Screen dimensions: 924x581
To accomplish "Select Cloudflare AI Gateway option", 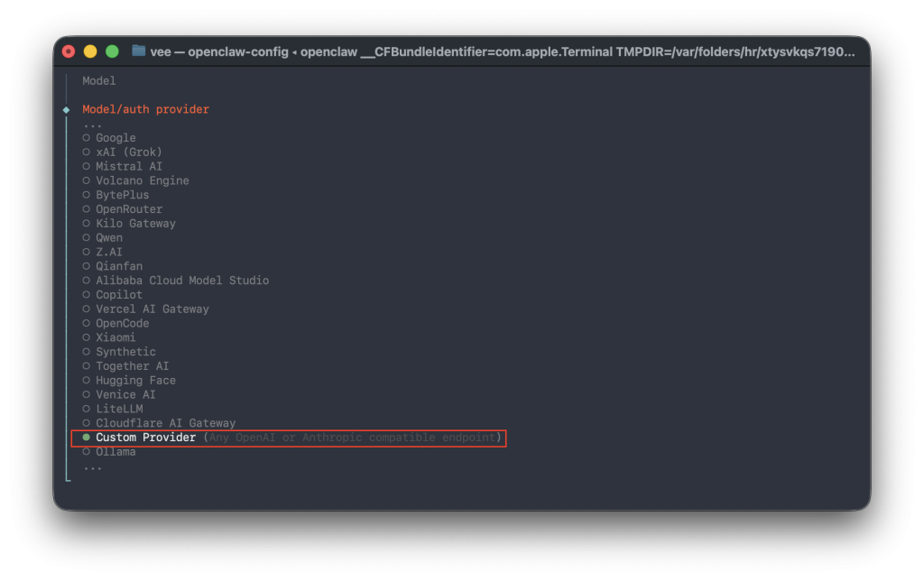I will click(x=165, y=423).
